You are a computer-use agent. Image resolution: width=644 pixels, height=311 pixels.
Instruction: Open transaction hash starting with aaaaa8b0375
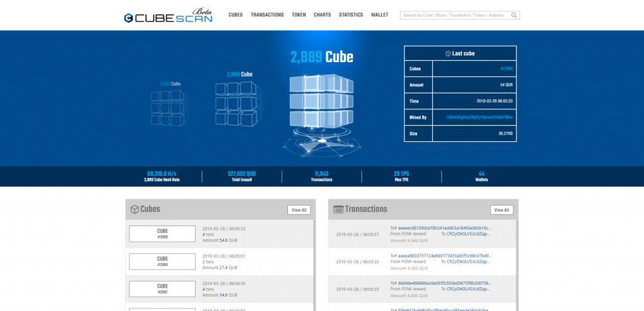[x=445, y=256]
